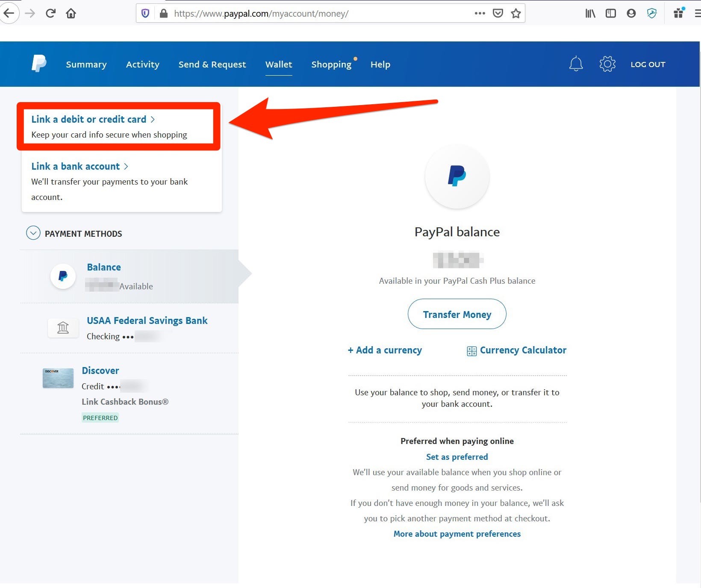Click the PayPal icon beside Balance

pyautogui.click(x=63, y=276)
